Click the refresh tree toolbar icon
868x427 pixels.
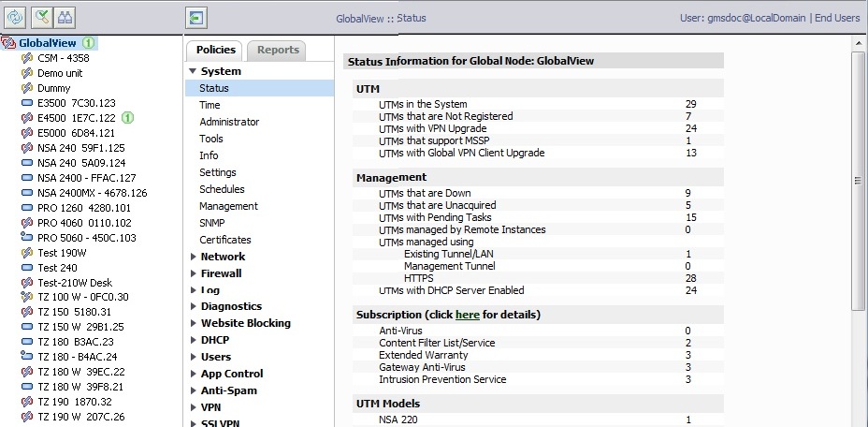(x=15, y=18)
